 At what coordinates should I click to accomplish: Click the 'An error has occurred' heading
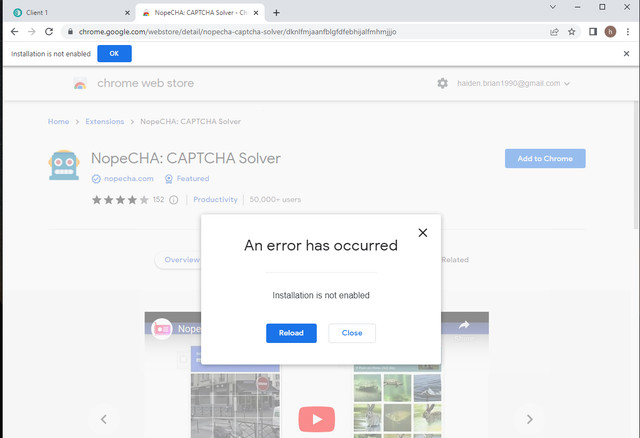coord(321,245)
